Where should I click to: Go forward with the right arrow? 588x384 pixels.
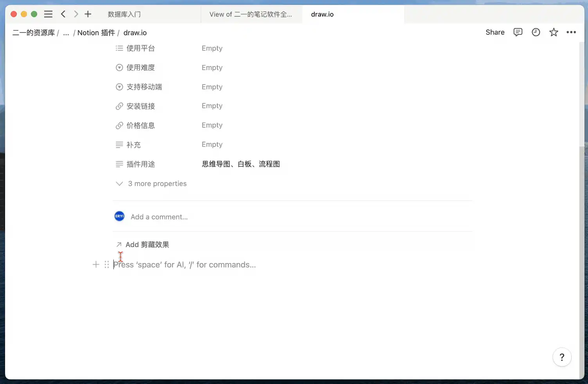click(x=76, y=14)
